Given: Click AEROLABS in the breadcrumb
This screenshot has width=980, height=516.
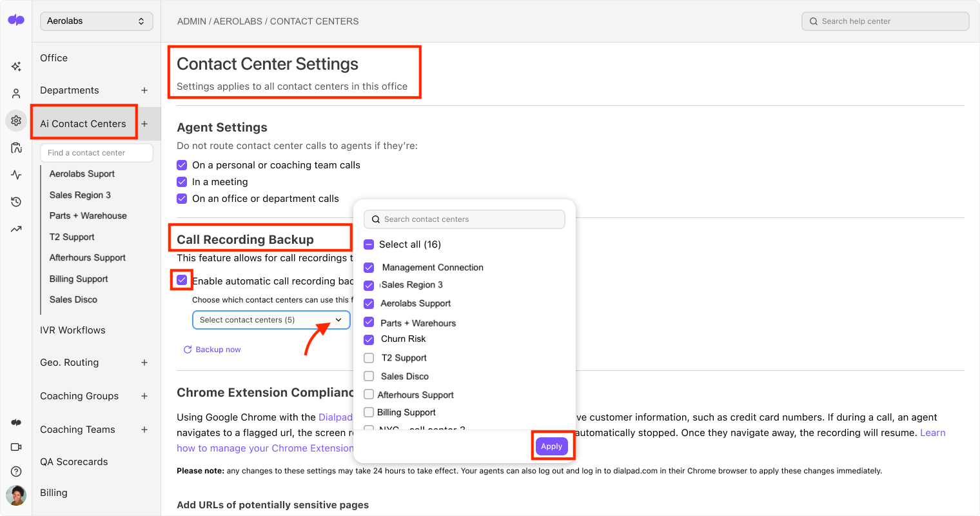Looking at the screenshot, I should (x=238, y=21).
